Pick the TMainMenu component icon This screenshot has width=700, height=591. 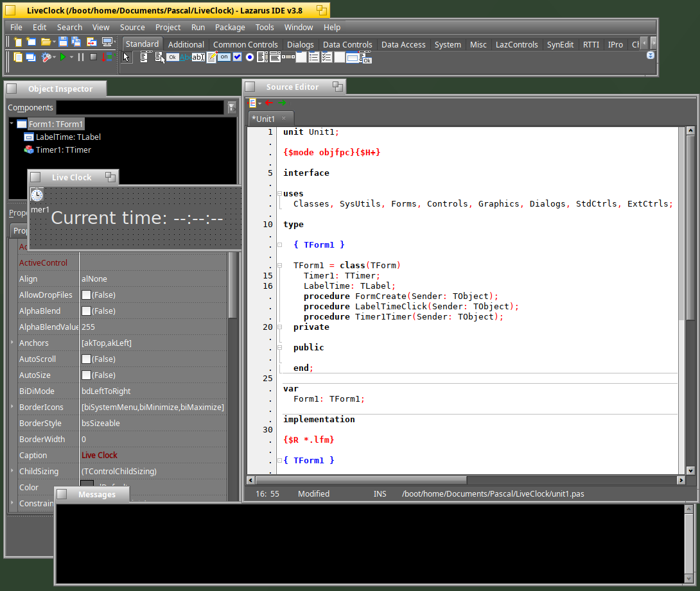point(145,57)
